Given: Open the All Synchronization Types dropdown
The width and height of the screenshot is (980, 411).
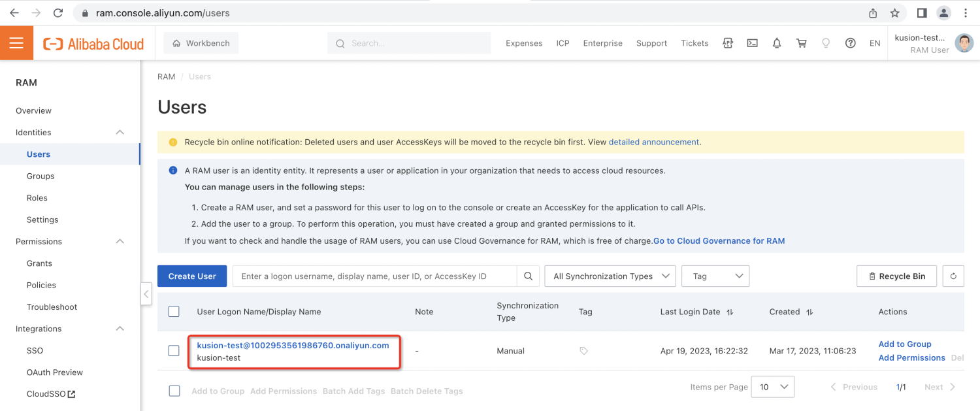Looking at the screenshot, I should pos(610,276).
